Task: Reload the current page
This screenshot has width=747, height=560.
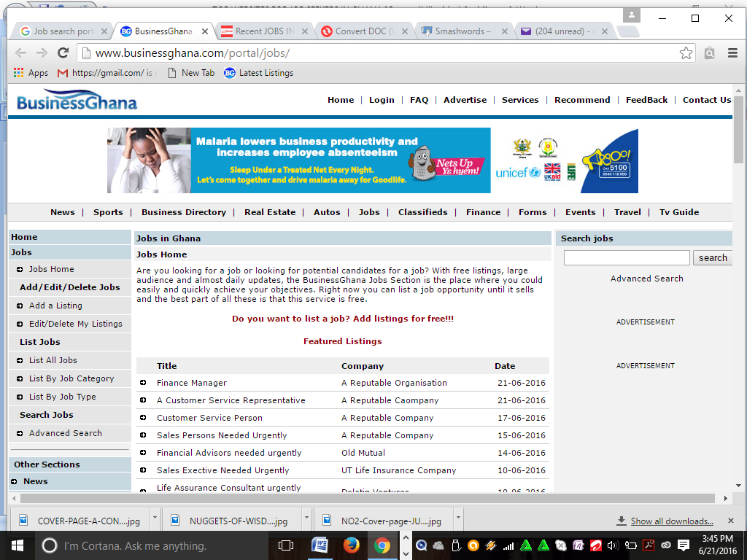Action: (63, 52)
